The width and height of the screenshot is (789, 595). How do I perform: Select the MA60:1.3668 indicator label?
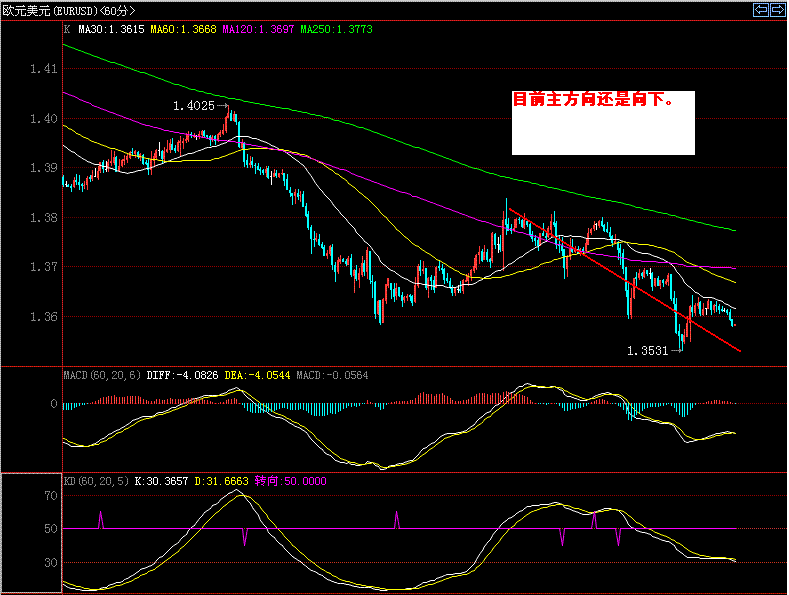(183, 29)
